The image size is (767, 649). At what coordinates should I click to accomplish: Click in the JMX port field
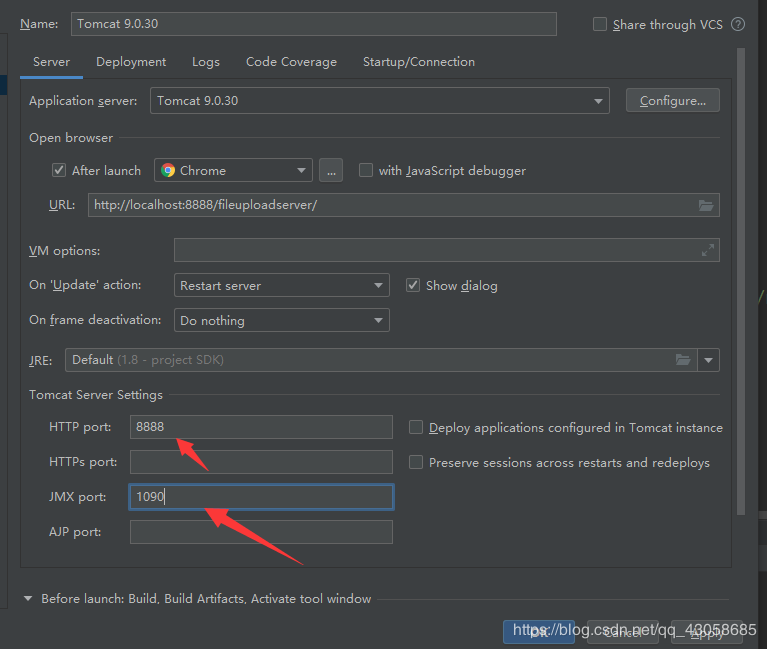(x=261, y=497)
